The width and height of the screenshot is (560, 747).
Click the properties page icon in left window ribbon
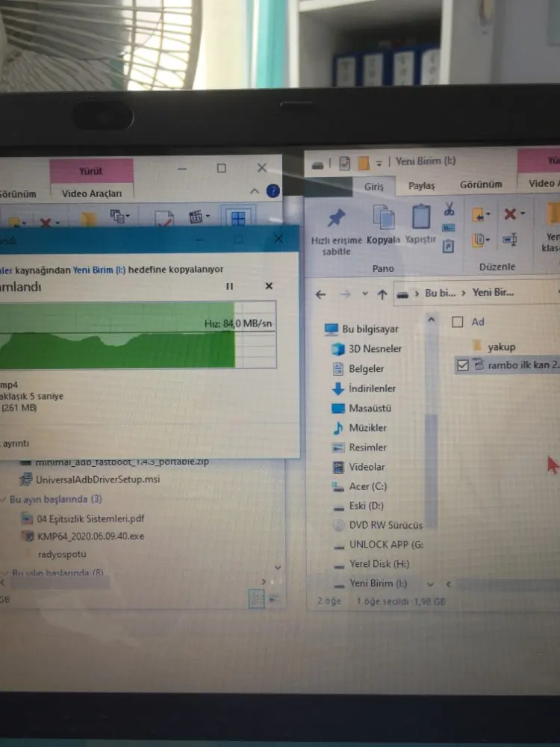(x=164, y=218)
